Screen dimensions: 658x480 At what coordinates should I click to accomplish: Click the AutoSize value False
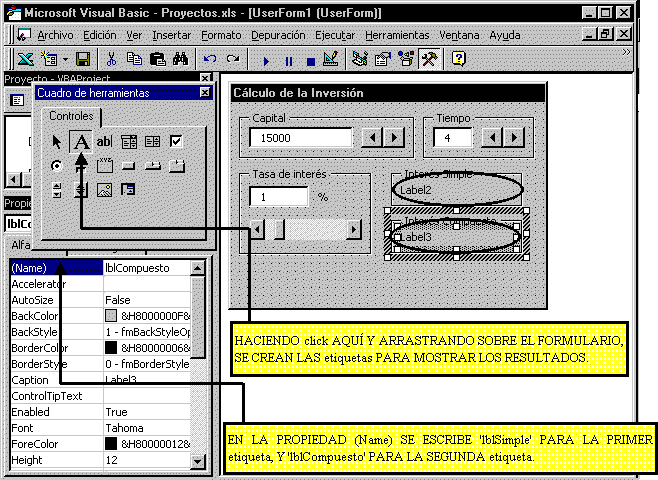pyautogui.click(x=118, y=300)
